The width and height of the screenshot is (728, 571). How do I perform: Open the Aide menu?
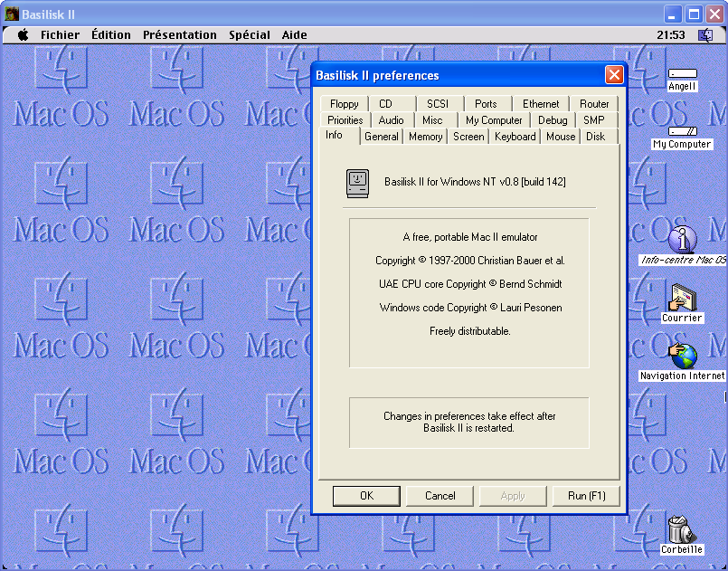point(294,35)
